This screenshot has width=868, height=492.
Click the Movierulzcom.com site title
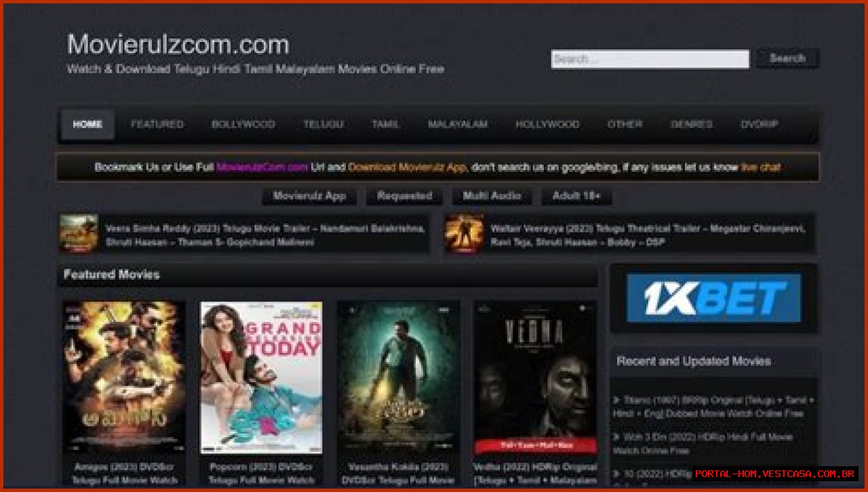[178, 45]
